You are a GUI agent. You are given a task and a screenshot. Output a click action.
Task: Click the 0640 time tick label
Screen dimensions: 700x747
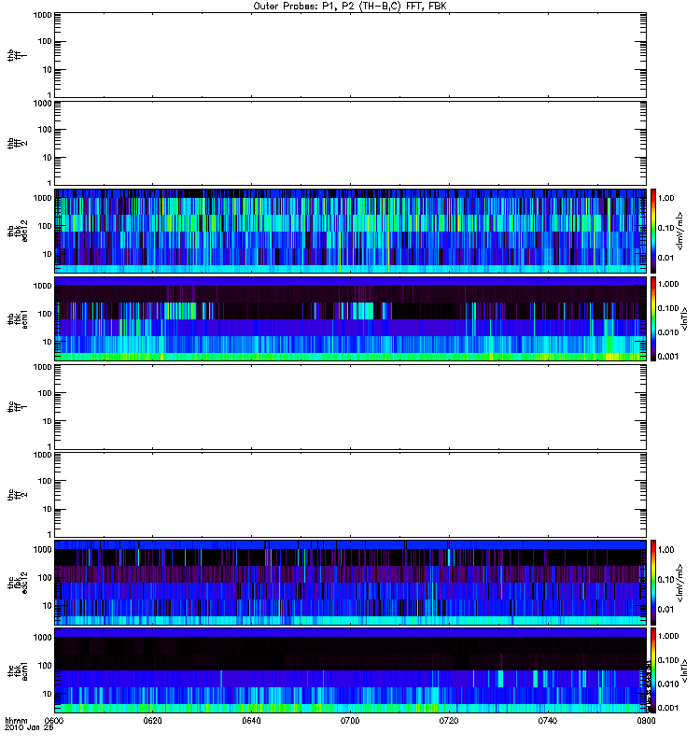[x=251, y=721]
